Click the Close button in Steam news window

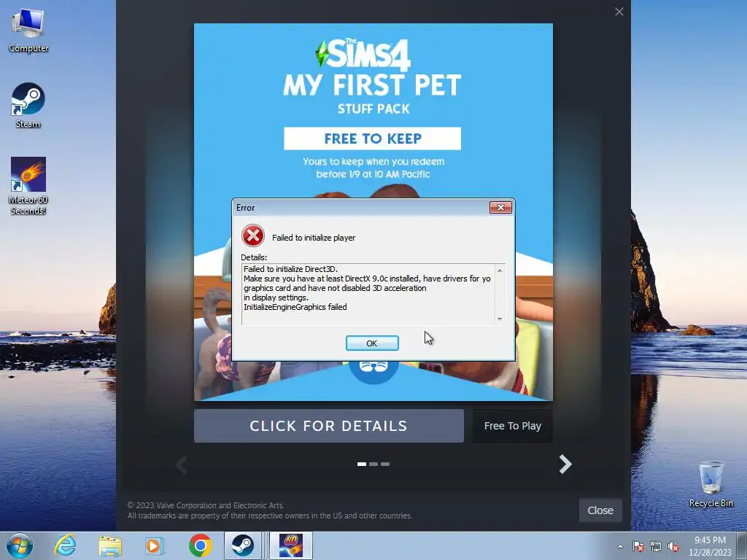tap(600, 510)
